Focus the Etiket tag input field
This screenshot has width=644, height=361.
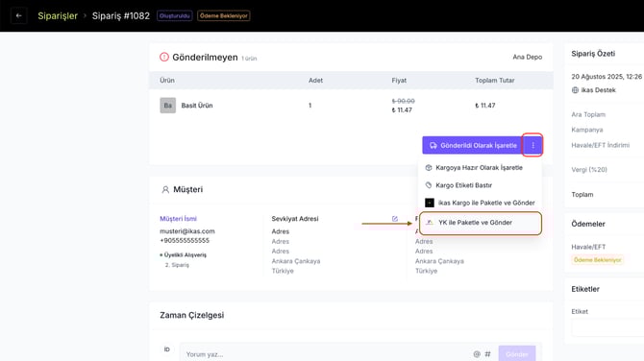click(607, 327)
